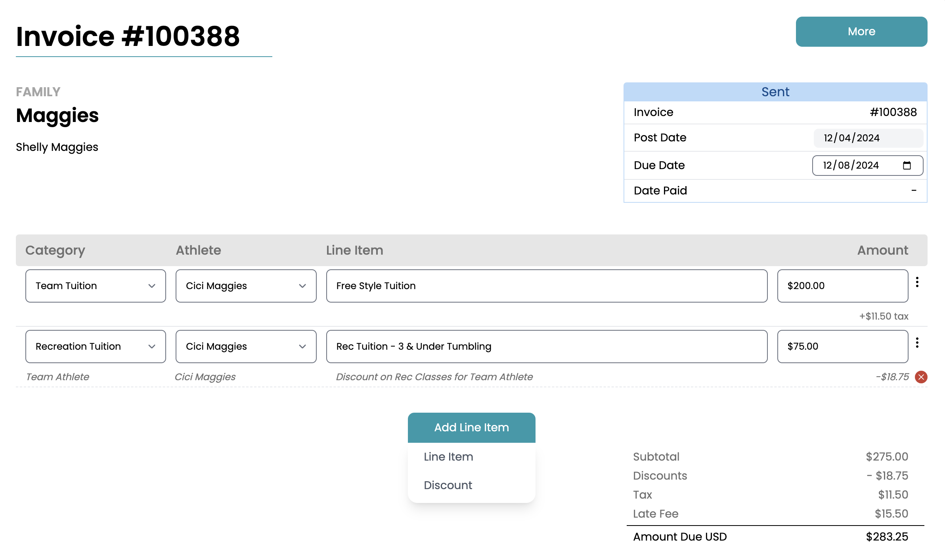Click the Shelly Maggies guardian name

pyautogui.click(x=57, y=147)
